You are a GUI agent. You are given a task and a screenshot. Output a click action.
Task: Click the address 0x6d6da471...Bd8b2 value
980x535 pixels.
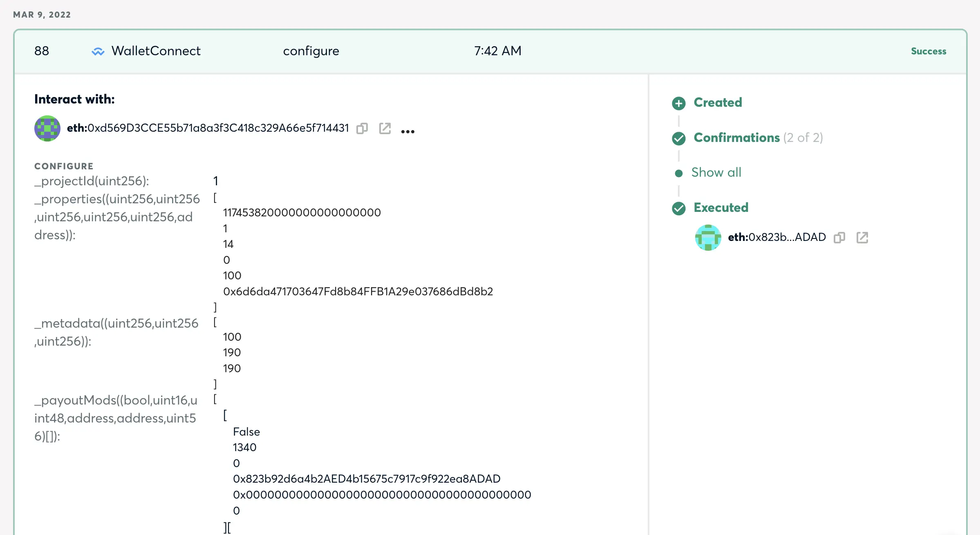point(358,292)
